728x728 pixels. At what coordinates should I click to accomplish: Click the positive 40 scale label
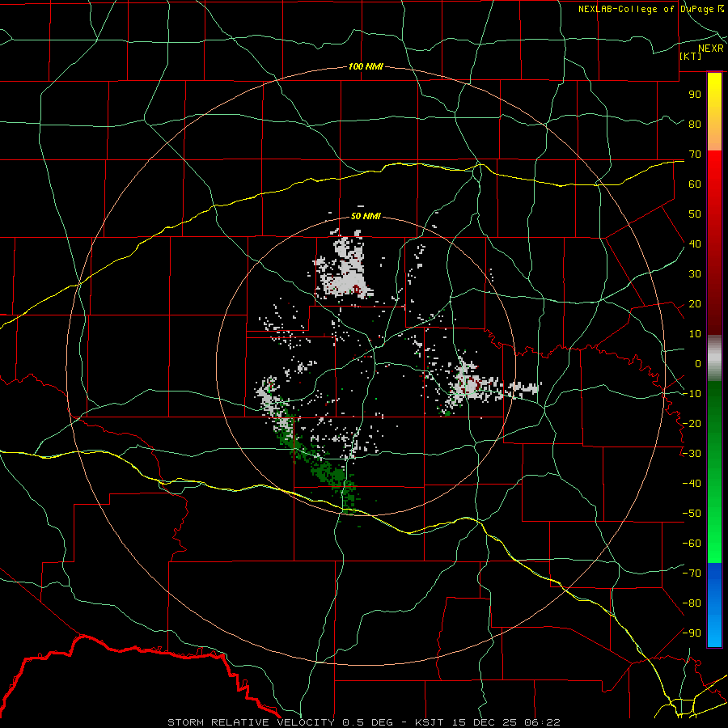pos(695,243)
